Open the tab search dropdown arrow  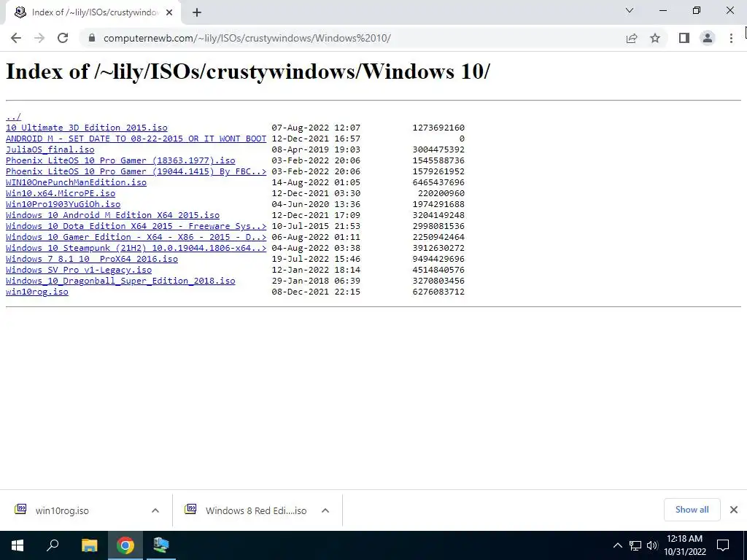(630, 10)
